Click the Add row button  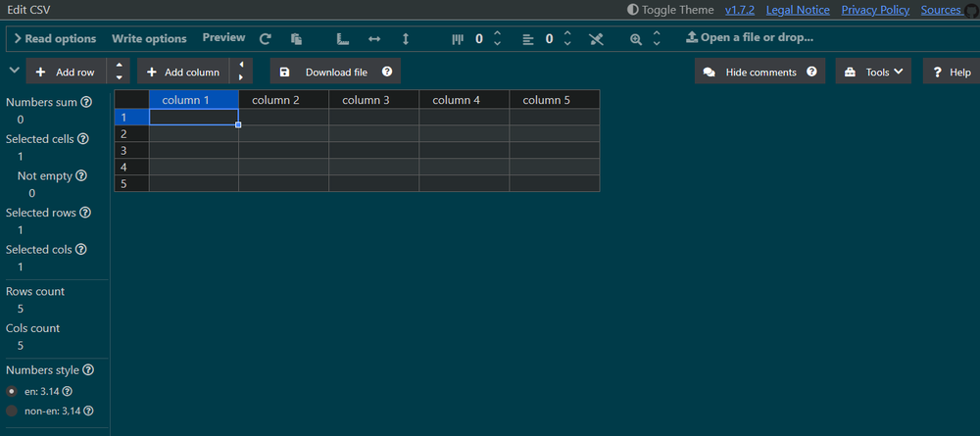point(67,72)
